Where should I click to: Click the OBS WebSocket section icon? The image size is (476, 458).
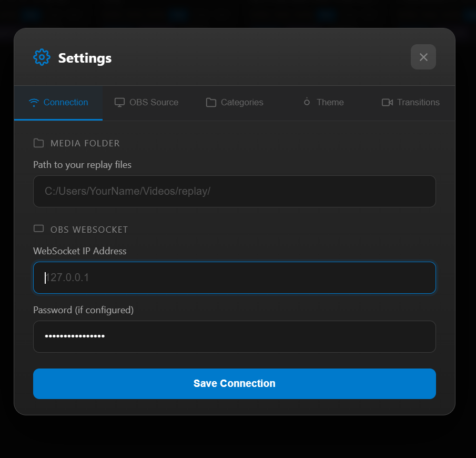[x=38, y=228]
